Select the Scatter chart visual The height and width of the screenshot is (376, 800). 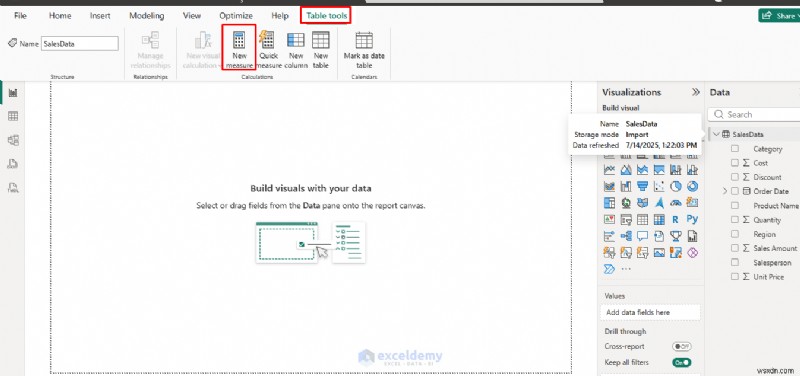point(659,186)
